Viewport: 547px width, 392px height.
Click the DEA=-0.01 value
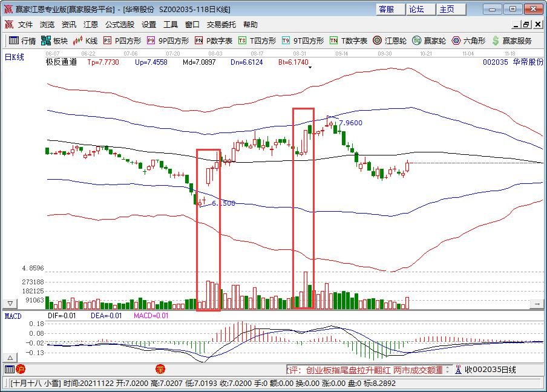coord(106,316)
